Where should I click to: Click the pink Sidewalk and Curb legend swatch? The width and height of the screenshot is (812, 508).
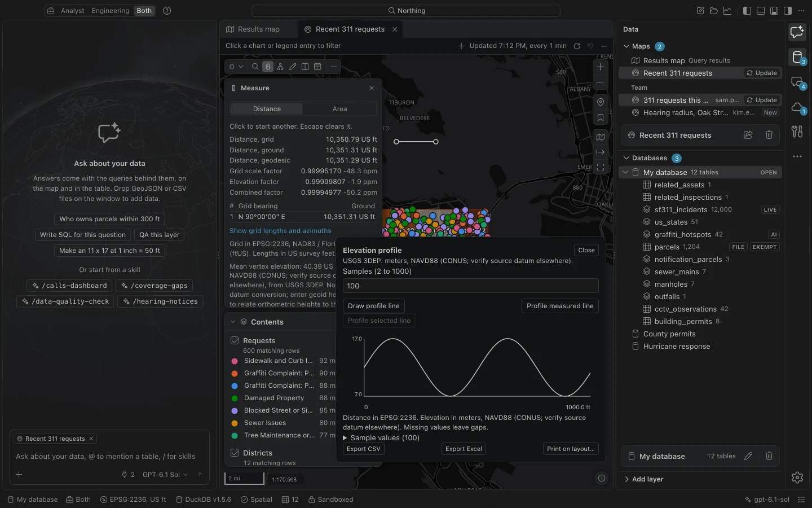coord(235,361)
